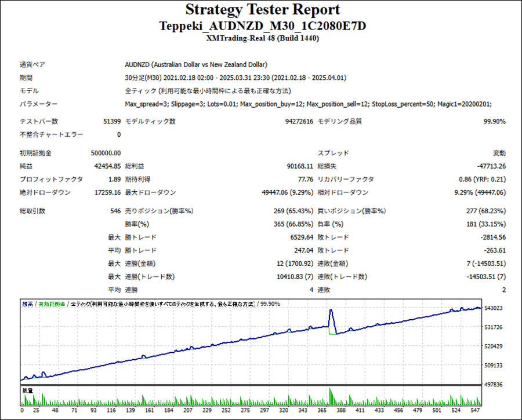The height and width of the screenshot is (420, 522).
Task: Click the スプレッド label
Action: click(x=333, y=153)
